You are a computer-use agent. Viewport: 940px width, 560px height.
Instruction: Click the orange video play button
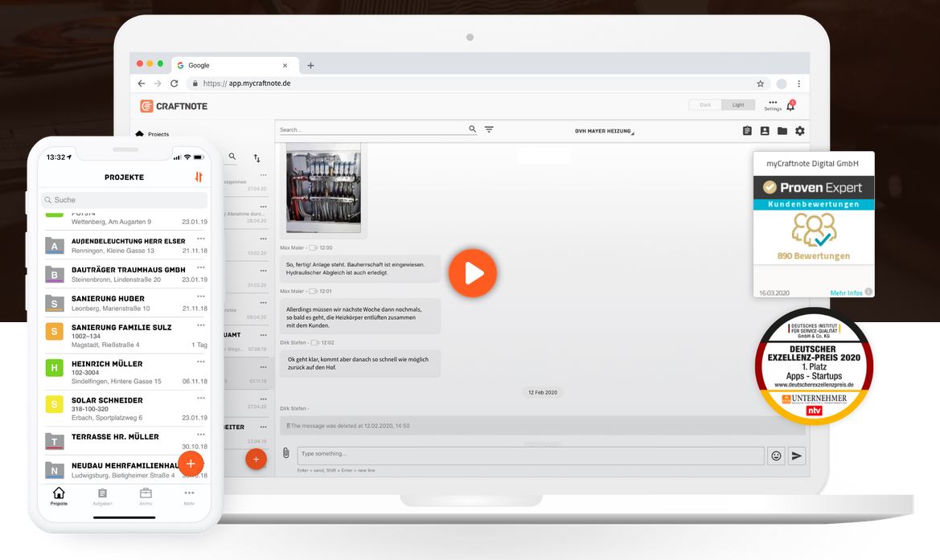472,274
